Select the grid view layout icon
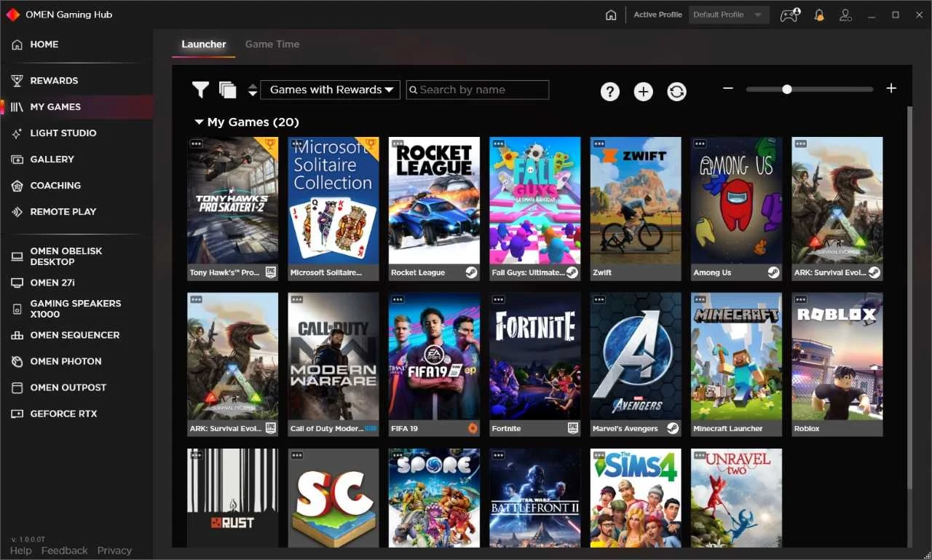 (x=227, y=89)
